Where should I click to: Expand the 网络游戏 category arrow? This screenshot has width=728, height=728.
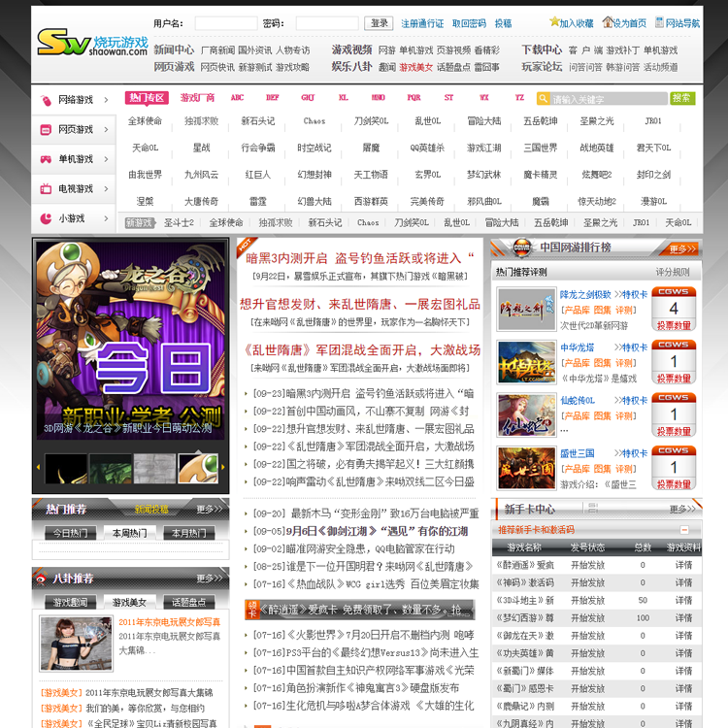coord(106,100)
